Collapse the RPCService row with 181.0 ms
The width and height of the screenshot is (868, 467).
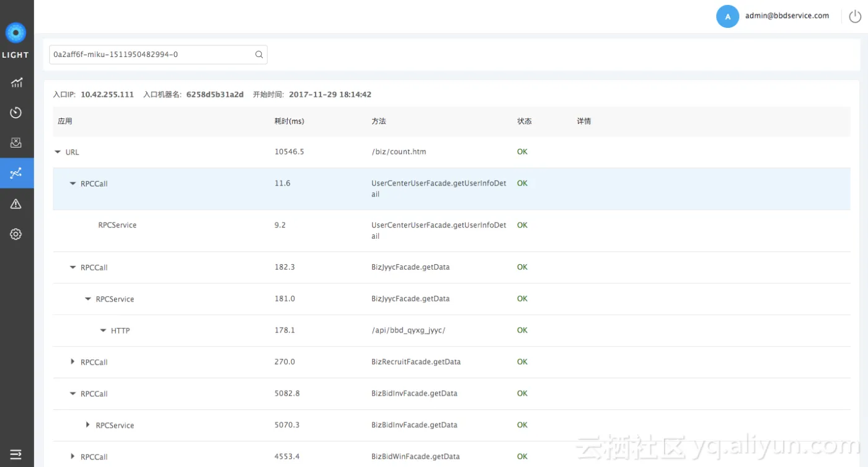(88, 299)
